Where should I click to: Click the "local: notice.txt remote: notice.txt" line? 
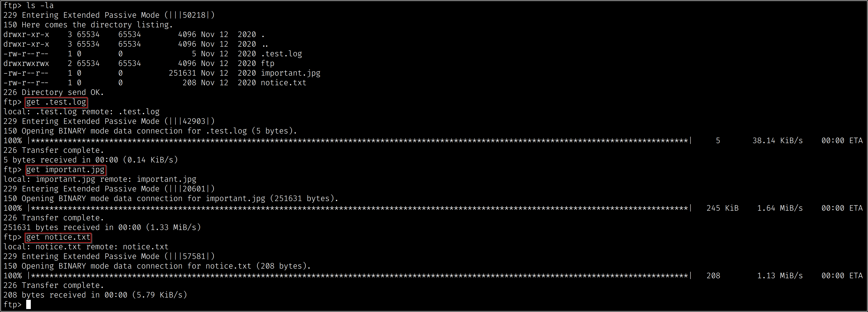point(86,247)
